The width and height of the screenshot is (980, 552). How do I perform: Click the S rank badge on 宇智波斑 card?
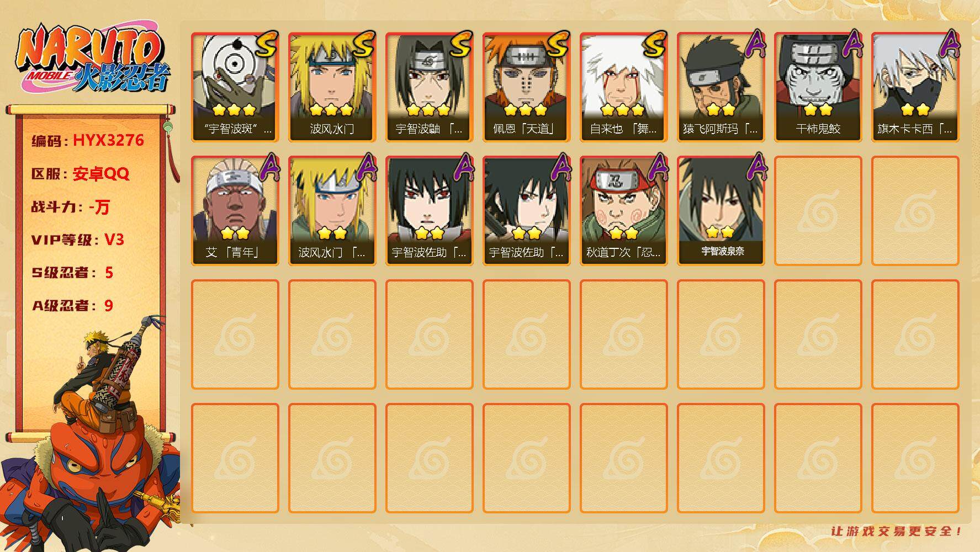coord(266,44)
